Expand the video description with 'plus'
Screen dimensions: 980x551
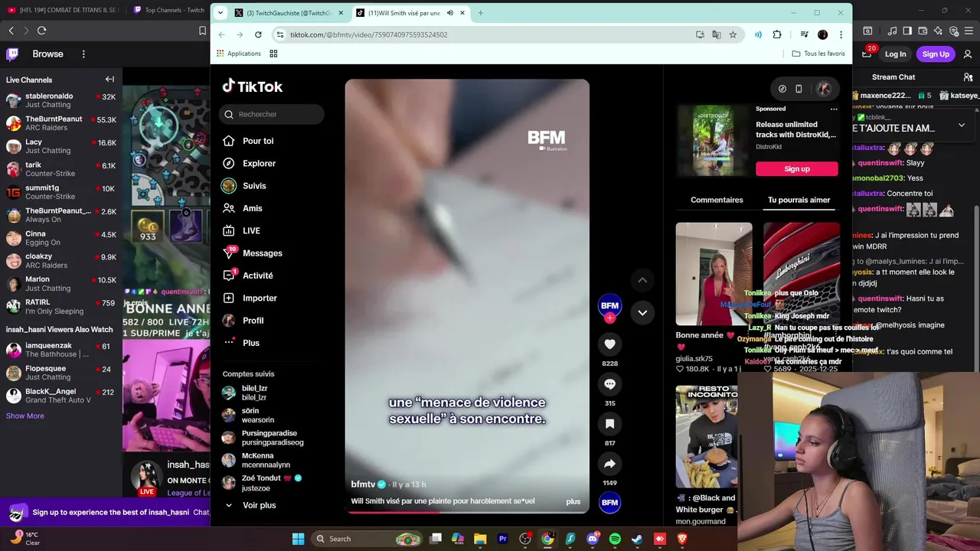[x=573, y=501]
